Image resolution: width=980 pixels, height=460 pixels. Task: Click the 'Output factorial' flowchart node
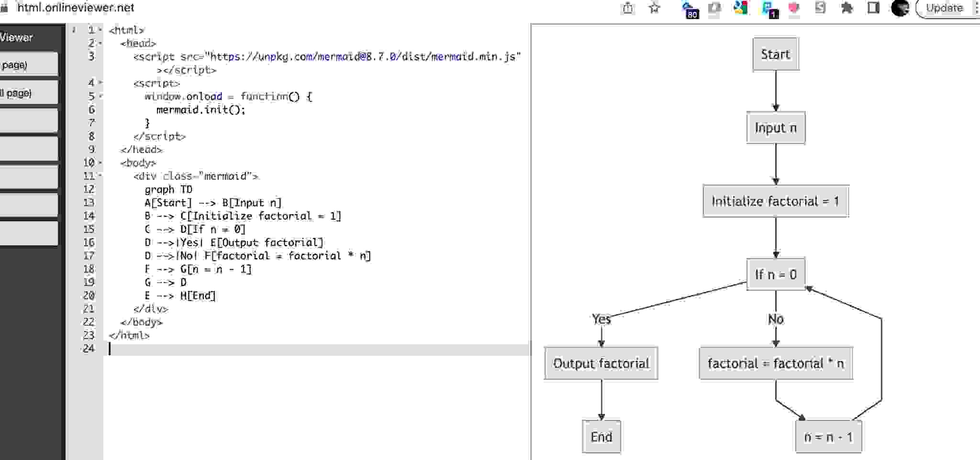pos(601,363)
